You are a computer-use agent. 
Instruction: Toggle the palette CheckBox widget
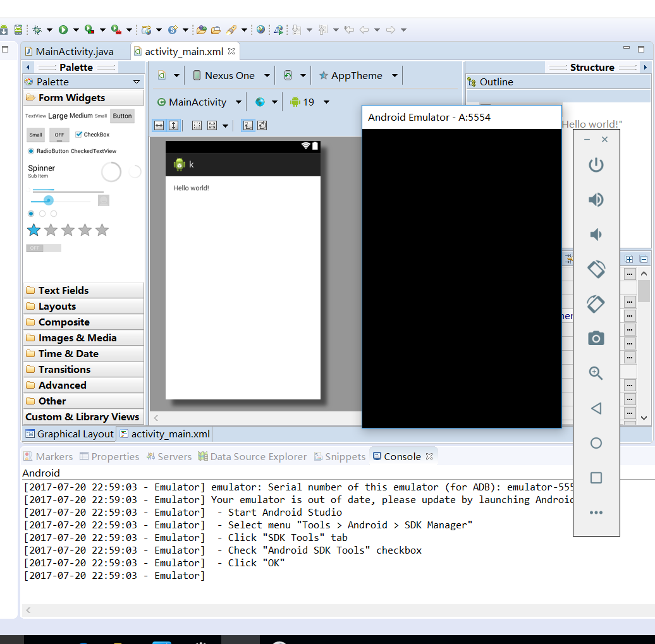coord(92,135)
